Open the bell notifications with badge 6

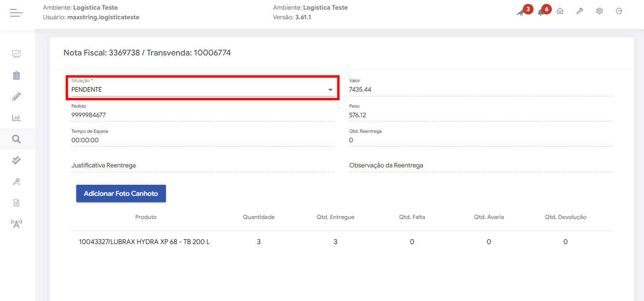[541, 12]
